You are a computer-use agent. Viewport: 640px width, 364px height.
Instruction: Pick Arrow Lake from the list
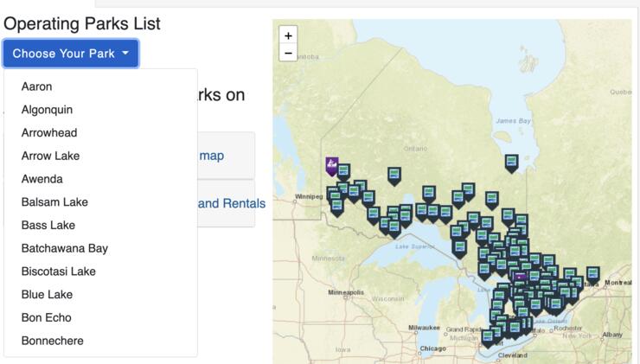click(50, 156)
